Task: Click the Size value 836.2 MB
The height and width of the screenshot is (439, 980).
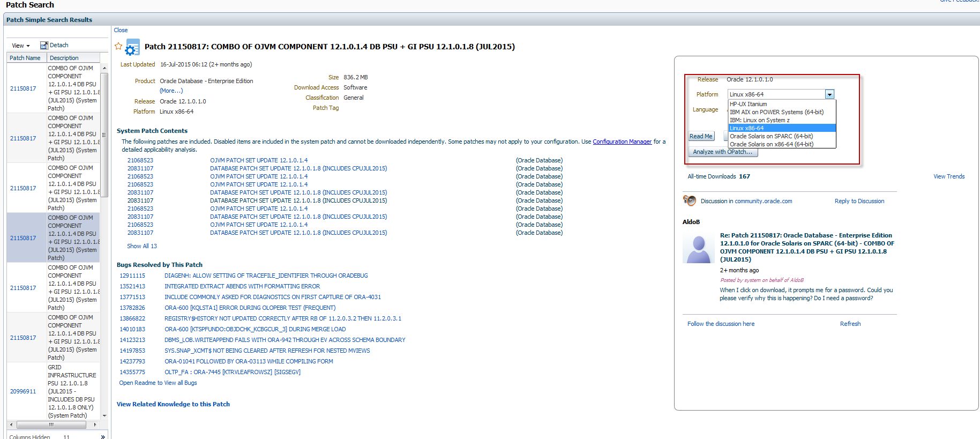Action: point(356,77)
